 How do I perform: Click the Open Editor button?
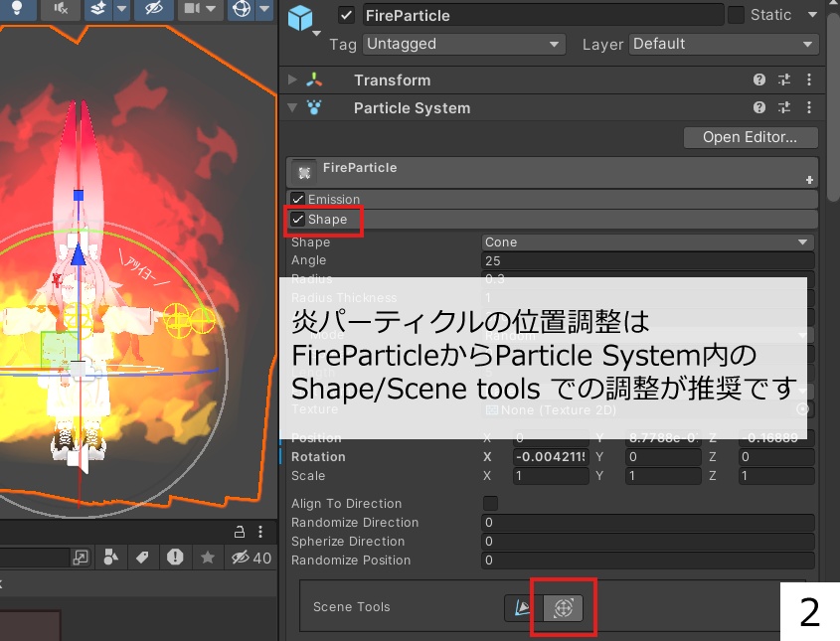(751, 137)
